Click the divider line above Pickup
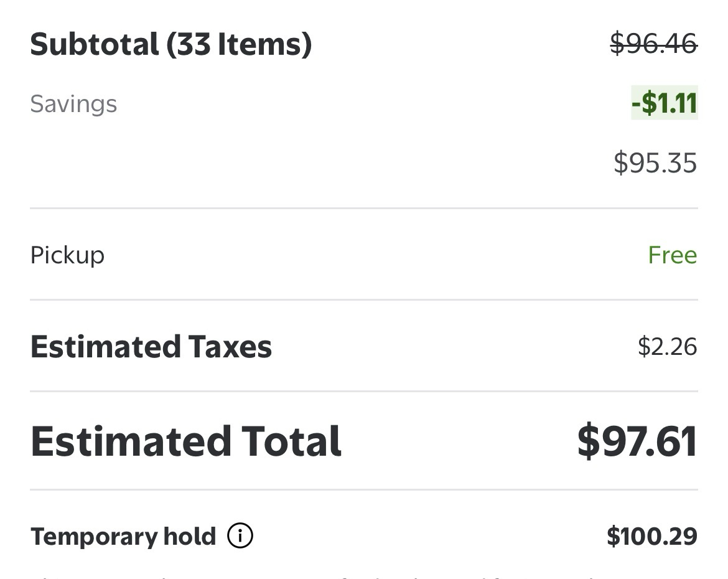This screenshot has height=579, width=728. pyautogui.click(x=364, y=208)
